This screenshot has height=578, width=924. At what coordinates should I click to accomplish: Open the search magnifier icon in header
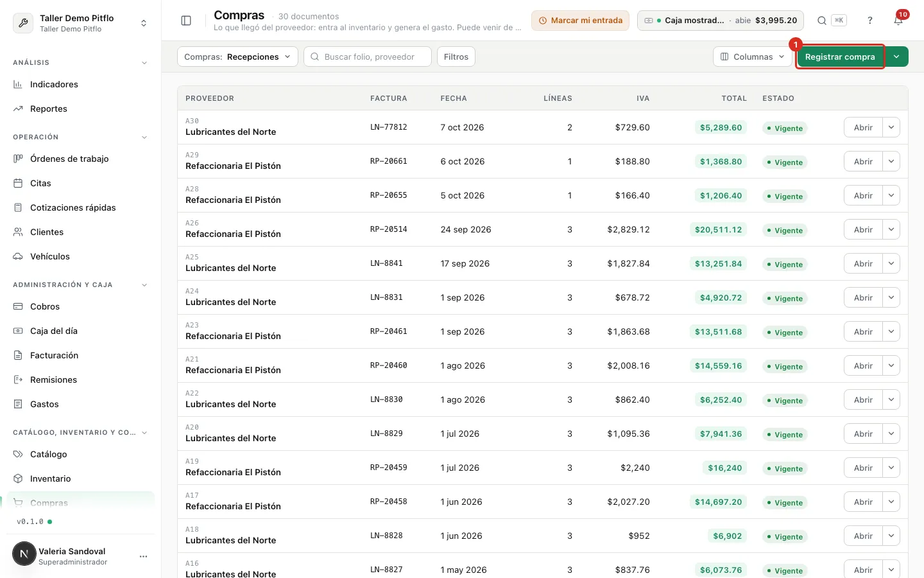coord(822,21)
